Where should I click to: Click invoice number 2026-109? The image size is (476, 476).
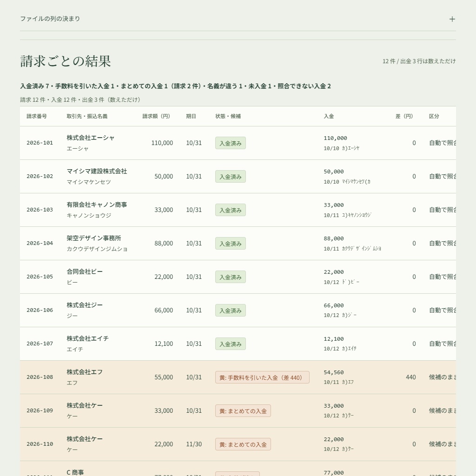click(x=40, y=411)
